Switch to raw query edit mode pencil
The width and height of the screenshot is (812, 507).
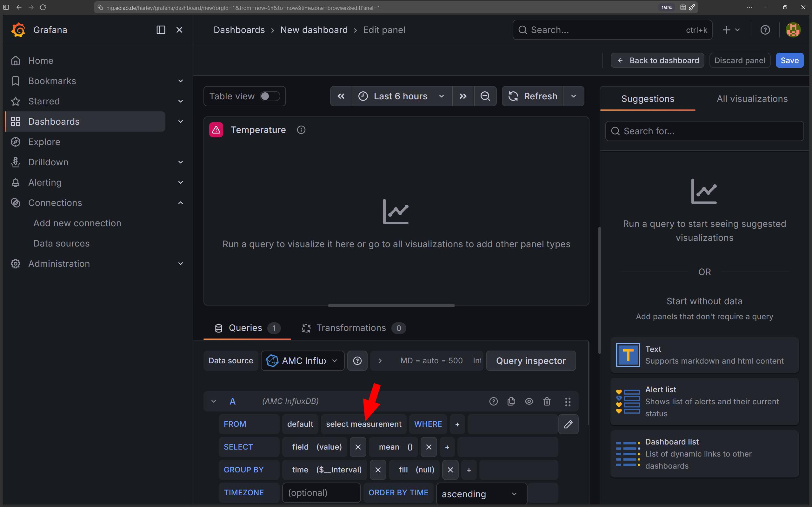(568, 424)
